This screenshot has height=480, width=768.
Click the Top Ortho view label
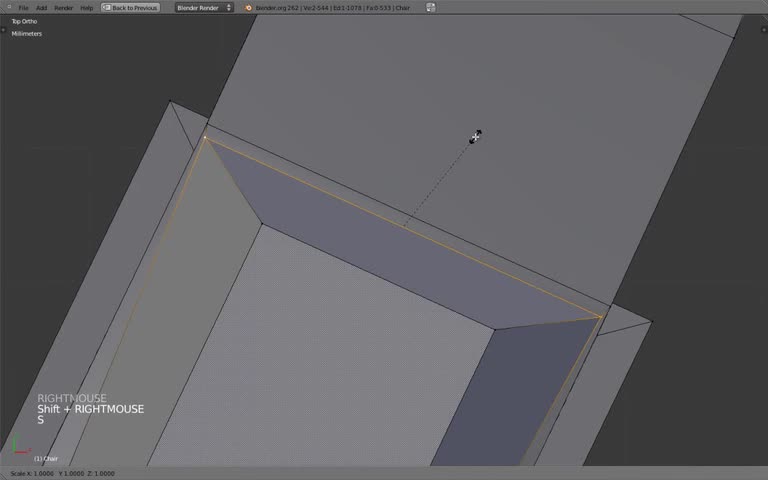point(24,22)
